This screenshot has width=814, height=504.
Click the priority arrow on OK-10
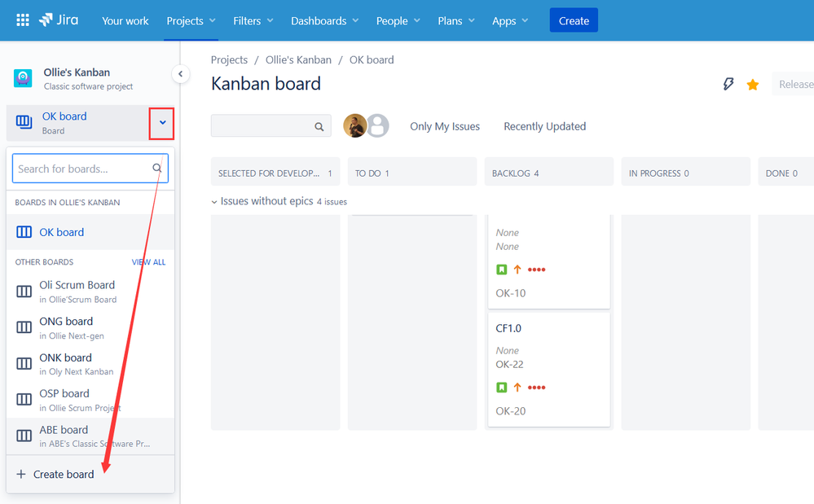point(517,270)
